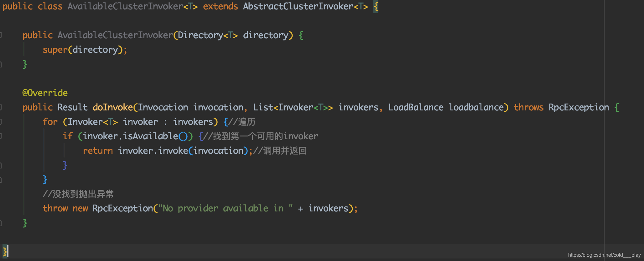Click the 'throws' keyword
The height and width of the screenshot is (261, 644).
(529, 107)
